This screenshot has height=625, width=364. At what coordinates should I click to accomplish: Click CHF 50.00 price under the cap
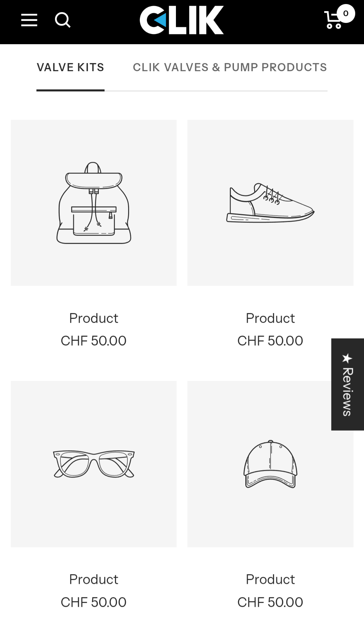point(270,602)
